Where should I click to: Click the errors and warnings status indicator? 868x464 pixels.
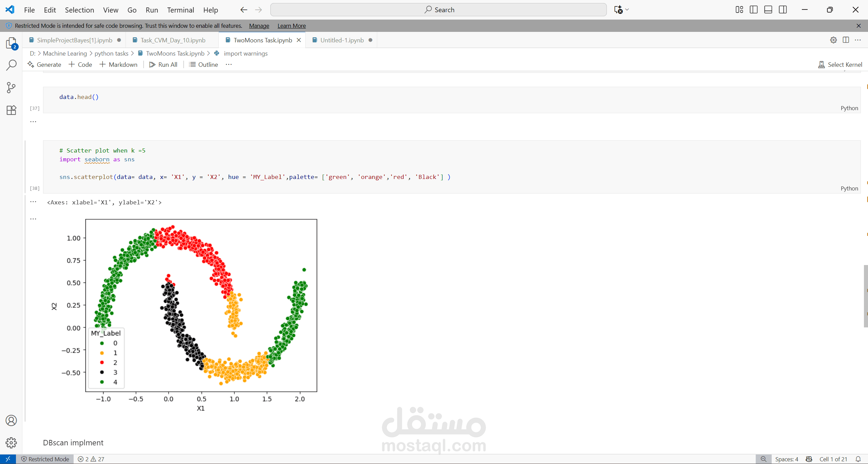(x=91, y=459)
